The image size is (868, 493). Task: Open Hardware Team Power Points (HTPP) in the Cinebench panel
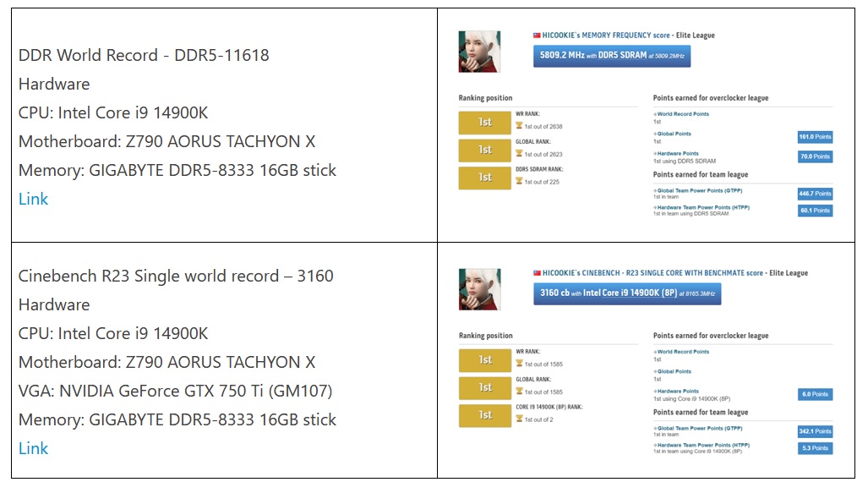coord(703,446)
